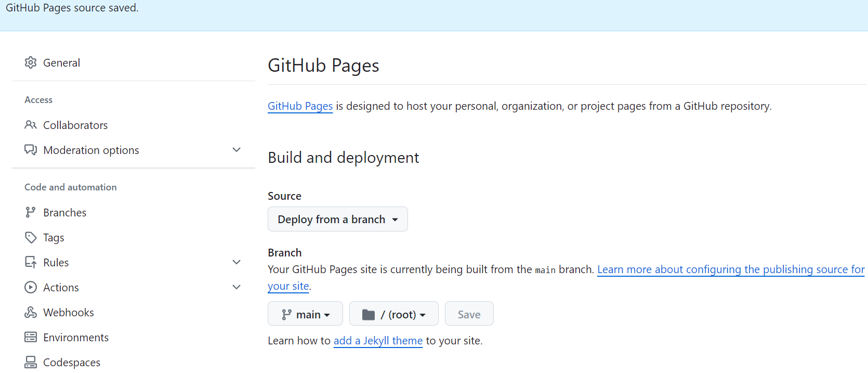The width and height of the screenshot is (868, 373).
Task: Click the 'Source' field label
Action: pos(284,196)
